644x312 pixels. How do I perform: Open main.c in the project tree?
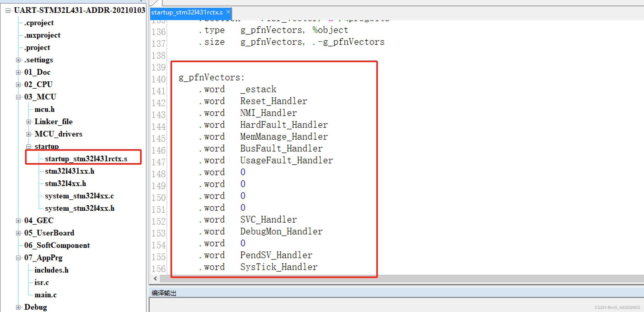tap(45, 295)
